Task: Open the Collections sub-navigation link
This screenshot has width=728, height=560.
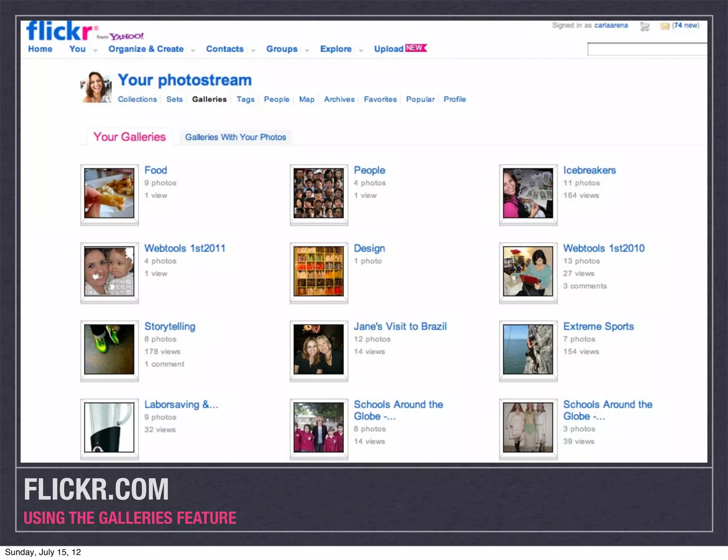Action: 137,99
